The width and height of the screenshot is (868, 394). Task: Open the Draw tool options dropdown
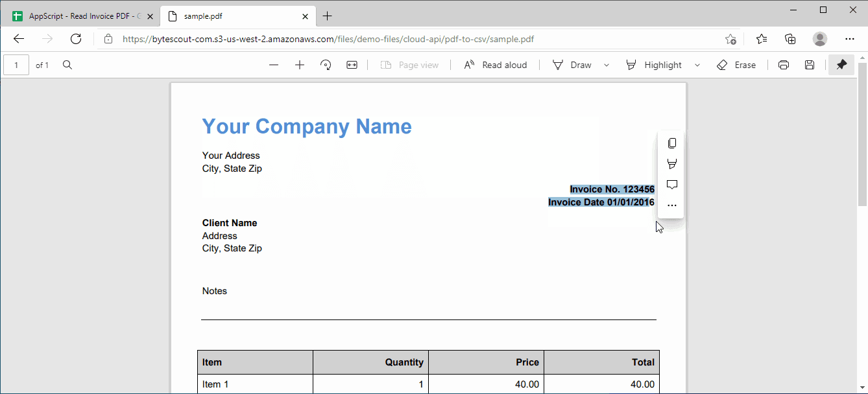point(607,65)
